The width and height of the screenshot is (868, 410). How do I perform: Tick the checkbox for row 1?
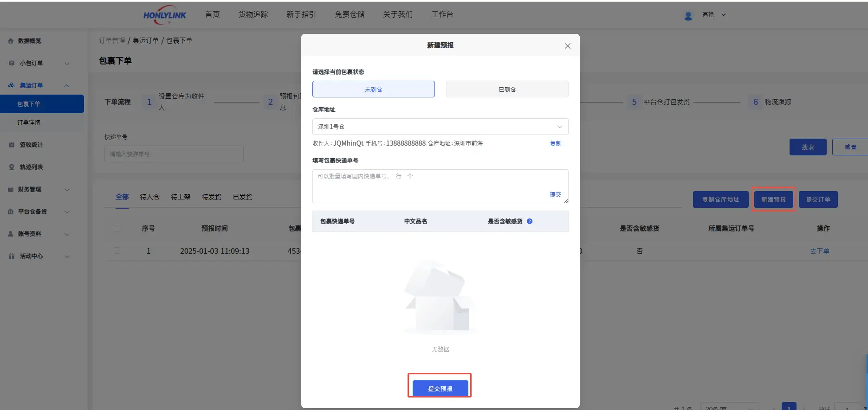click(117, 251)
